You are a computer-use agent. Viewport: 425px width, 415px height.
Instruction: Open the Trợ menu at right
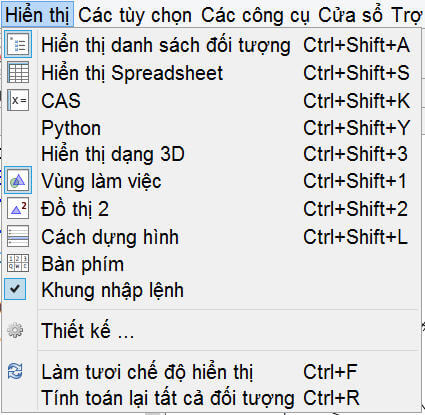407,15
